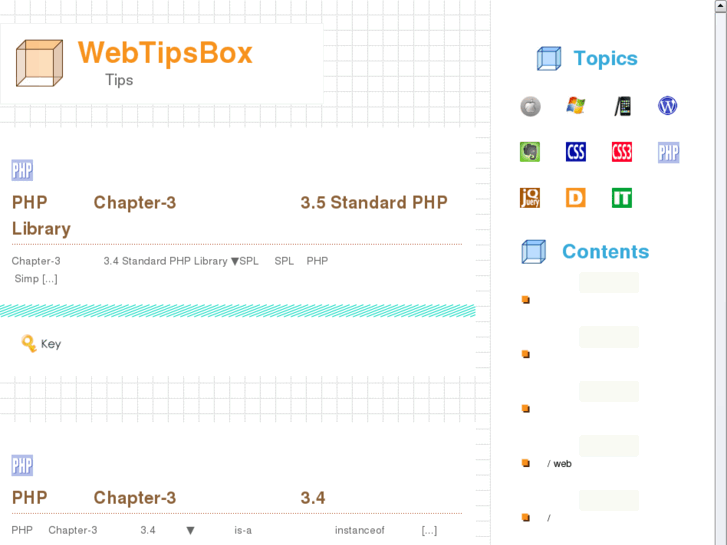Viewport: 727px width, 545px height.
Task: Click the blue CSS topic icon
Action: tap(576, 152)
